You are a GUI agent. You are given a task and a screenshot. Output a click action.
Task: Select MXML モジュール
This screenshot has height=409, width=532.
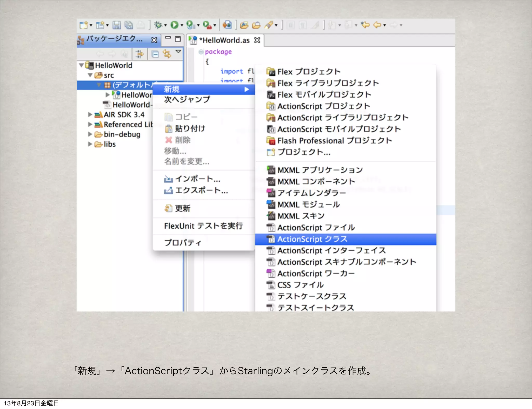(x=345, y=204)
